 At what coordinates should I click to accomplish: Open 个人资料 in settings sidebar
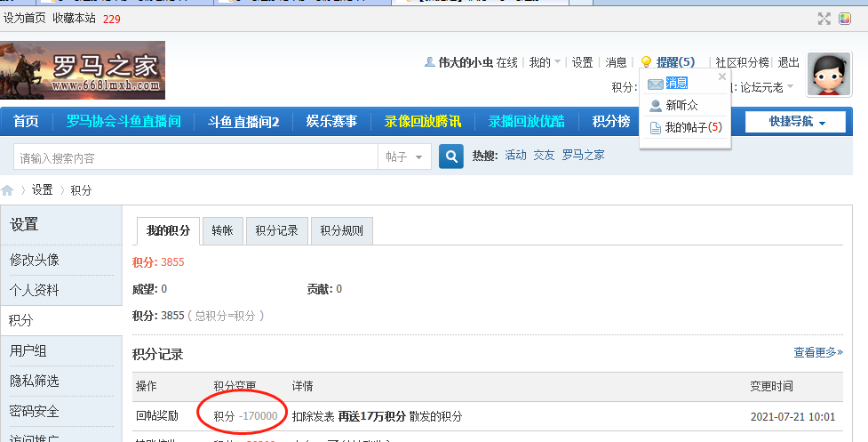coord(35,290)
